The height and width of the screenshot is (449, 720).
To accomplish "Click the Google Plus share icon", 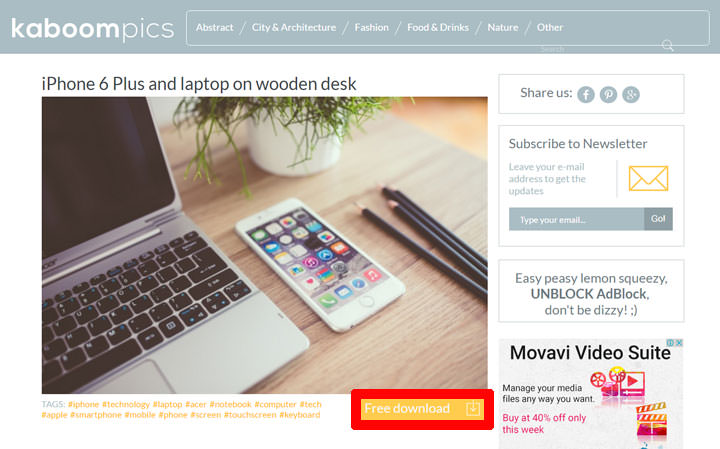I will tap(630, 95).
